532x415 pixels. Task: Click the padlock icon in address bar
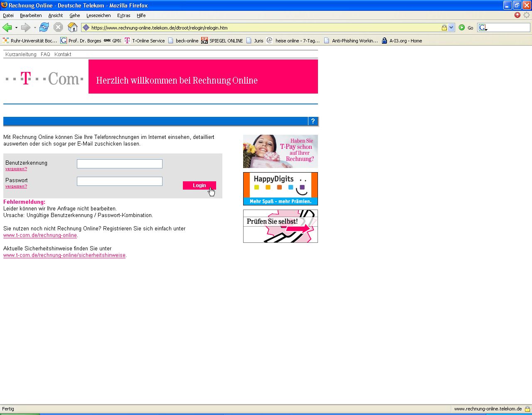click(444, 28)
